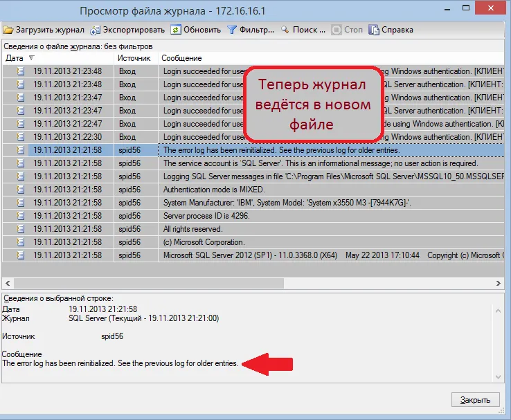Select 'All rights reserved.' row
The width and height of the screenshot is (511, 420).
pos(253,229)
